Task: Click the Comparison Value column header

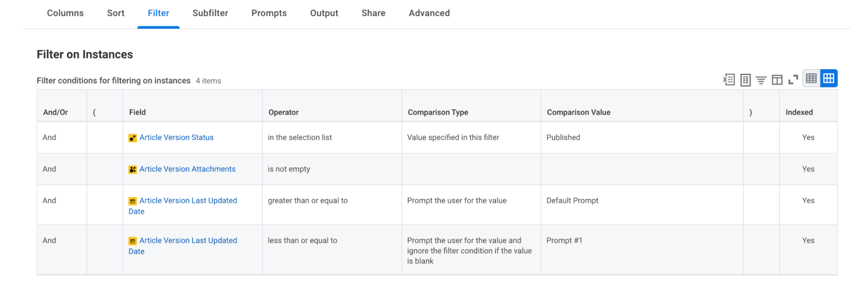Action: pyautogui.click(x=578, y=112)
